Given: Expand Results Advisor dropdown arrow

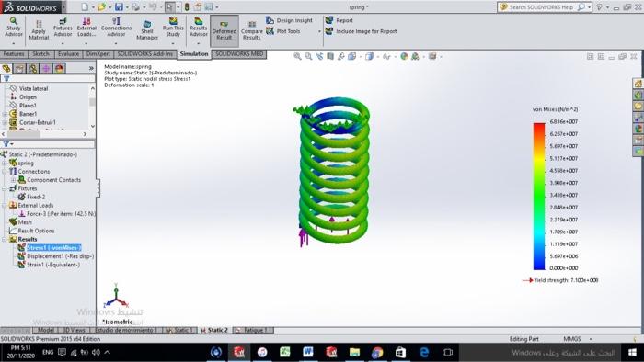Looking at the screenshot, I should pyautogui.click(x=199, y=43).
